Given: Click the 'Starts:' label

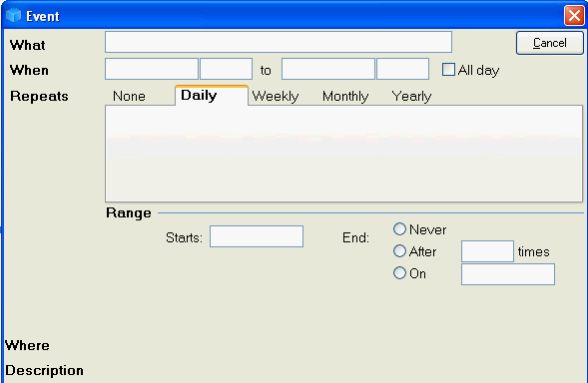Looking at the screenshot, I should coord(184,238).
